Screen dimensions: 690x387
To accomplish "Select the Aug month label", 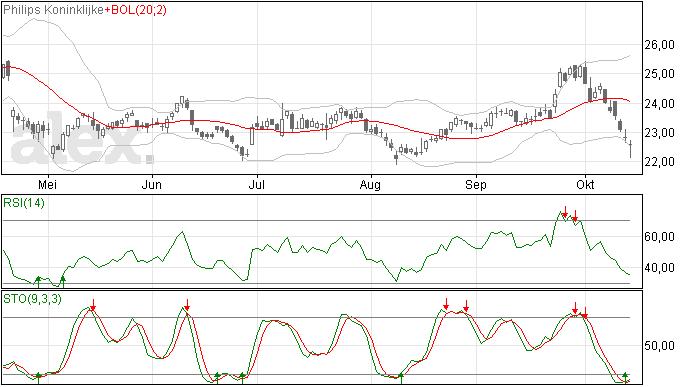I will click(370, 184).
